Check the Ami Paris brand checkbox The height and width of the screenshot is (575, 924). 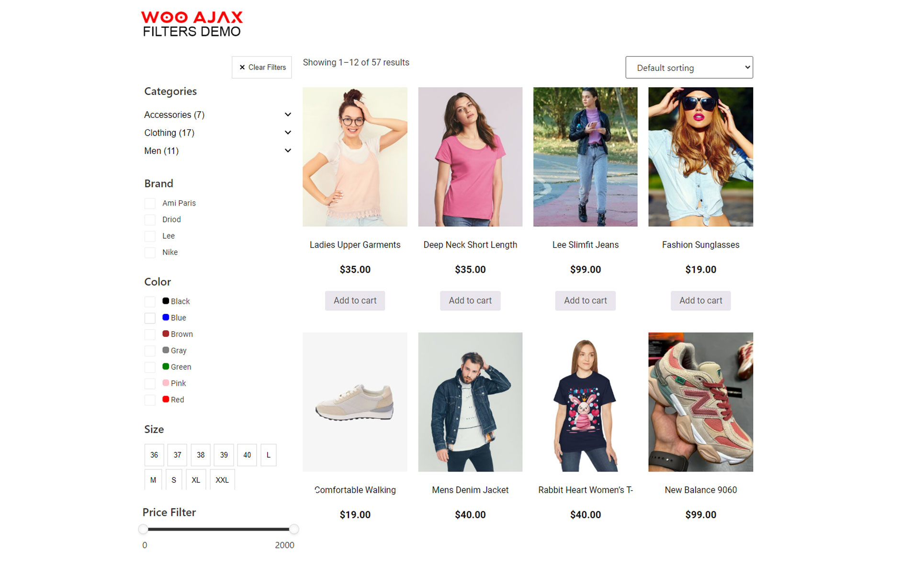(150, 204)
